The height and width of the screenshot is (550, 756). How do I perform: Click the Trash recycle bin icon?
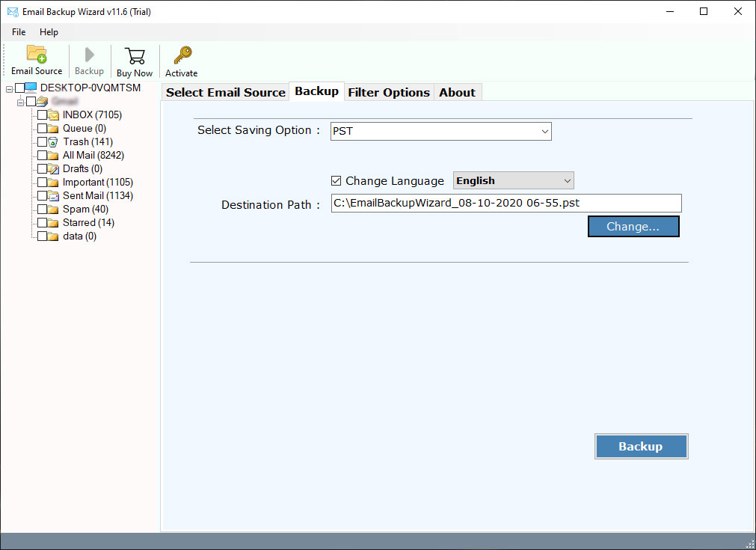54,142
